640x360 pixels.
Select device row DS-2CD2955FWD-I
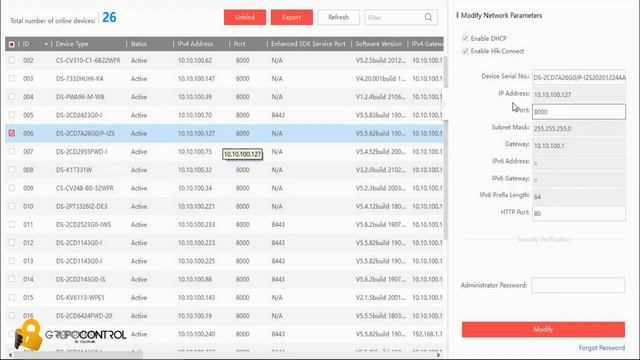pyautogui.click(x=224, y=151)
